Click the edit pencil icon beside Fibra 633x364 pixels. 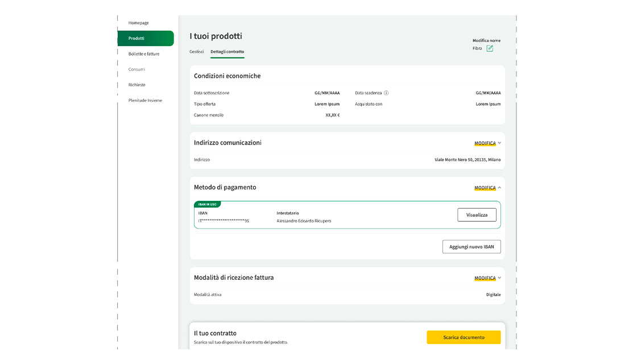490,48
